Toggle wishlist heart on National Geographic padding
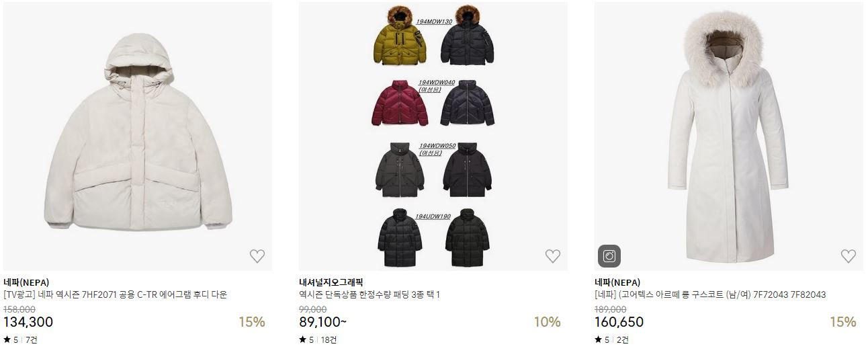868x363 pixels. point(553,256)
